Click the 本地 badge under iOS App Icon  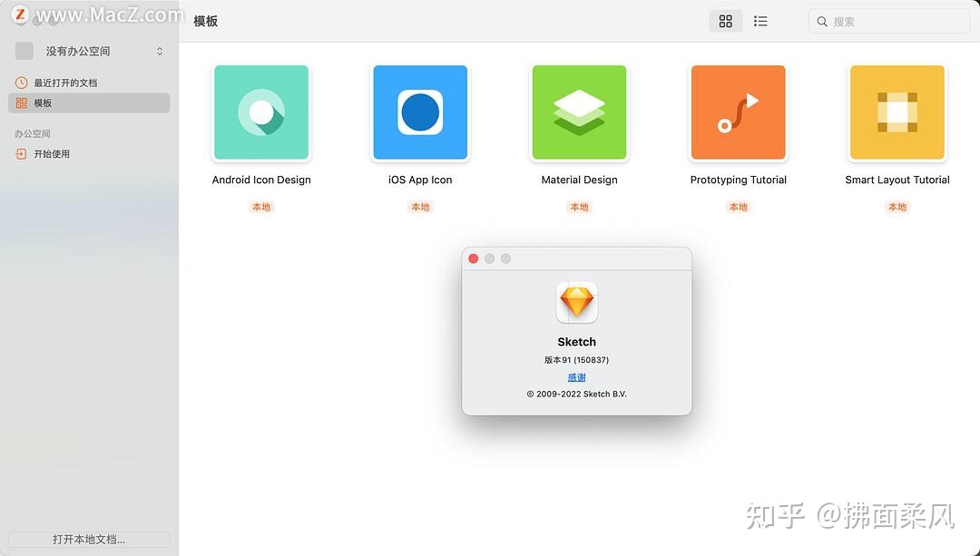pyautogui.click(x=420, y=207)
